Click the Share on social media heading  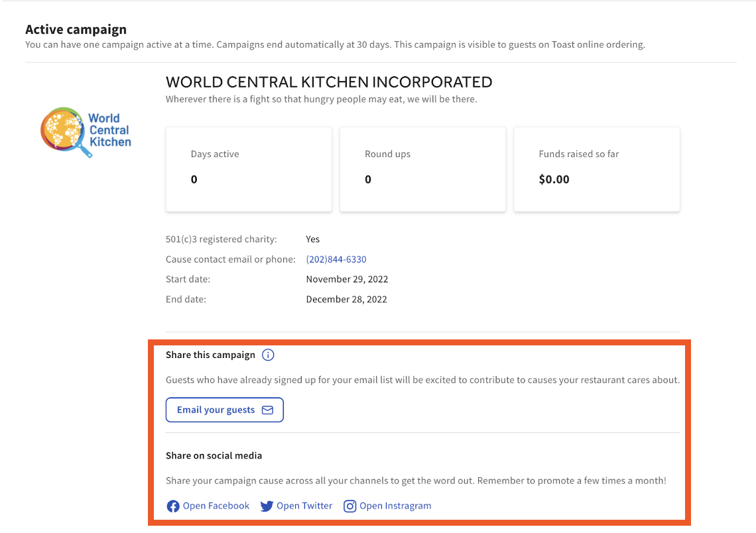pos(214,455)
